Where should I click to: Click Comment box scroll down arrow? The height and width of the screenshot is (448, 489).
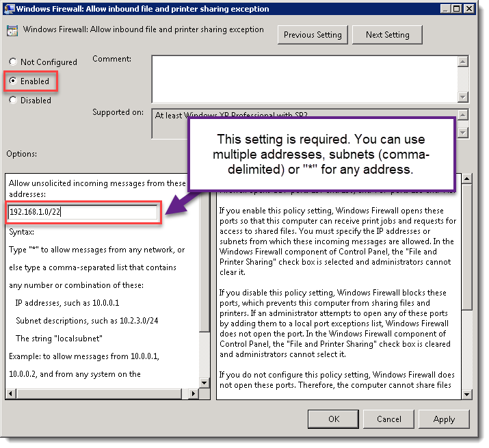tap(463, 97)
